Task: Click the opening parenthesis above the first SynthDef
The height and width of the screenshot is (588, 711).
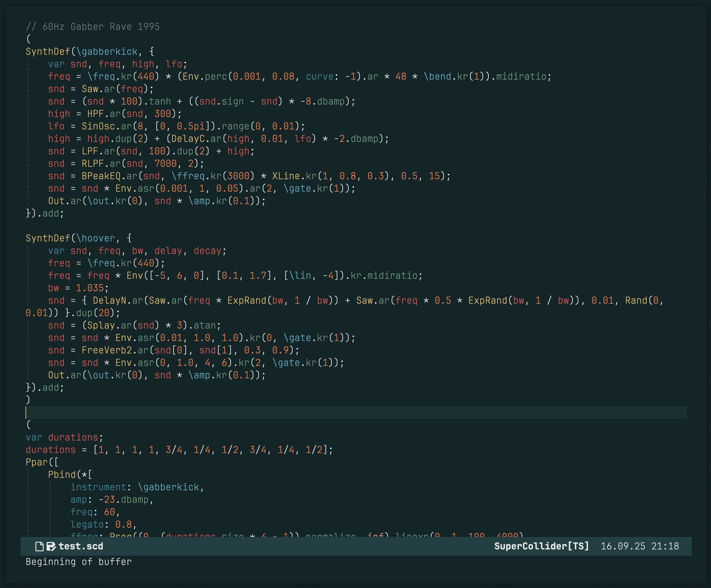Action: click(x=29, y=39)
